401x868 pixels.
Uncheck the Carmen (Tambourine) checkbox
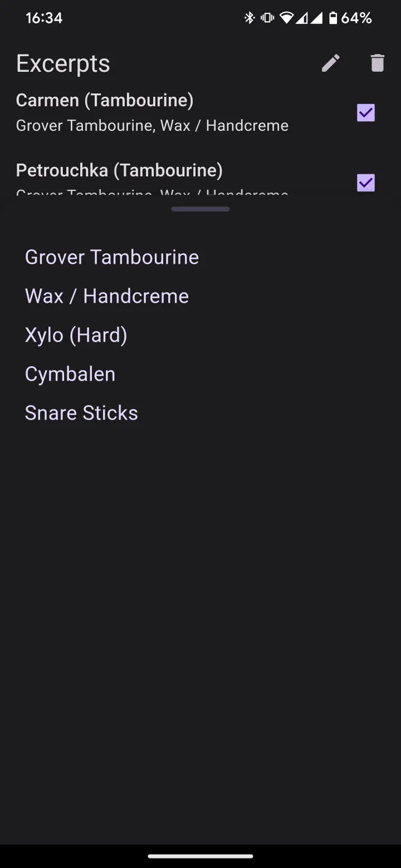[366, 113]
